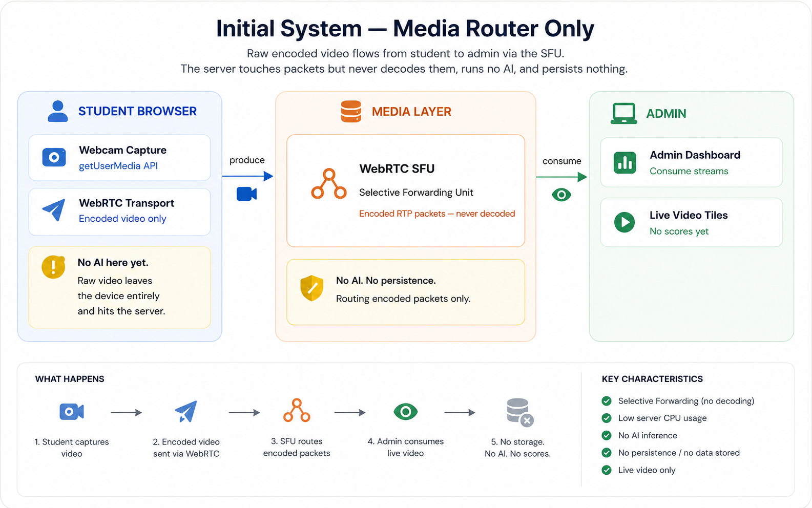Click the Live Video Tiles play icon
The image size is (812, 508).
624,222
